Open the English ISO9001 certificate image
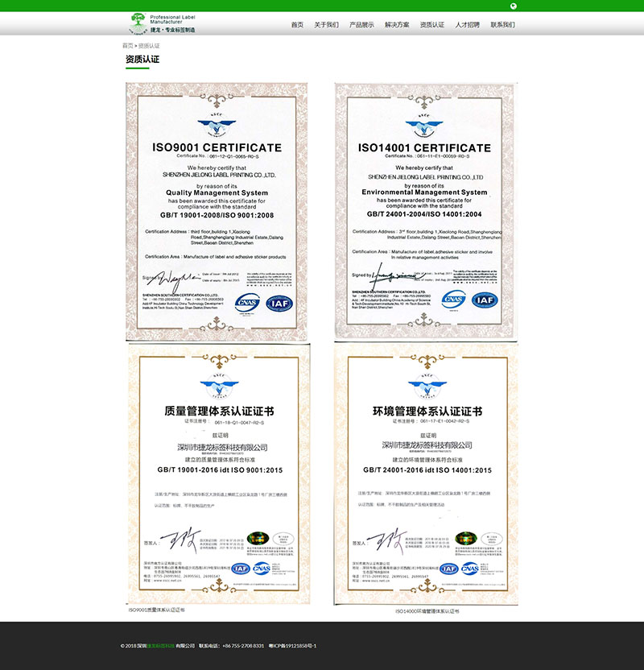 click(217, 211)
